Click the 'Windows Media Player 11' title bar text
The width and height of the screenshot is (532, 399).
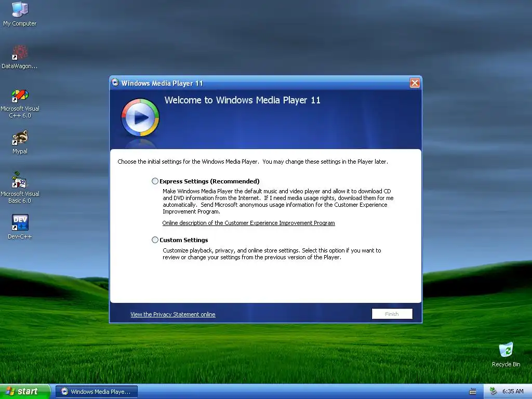point(162,83)
